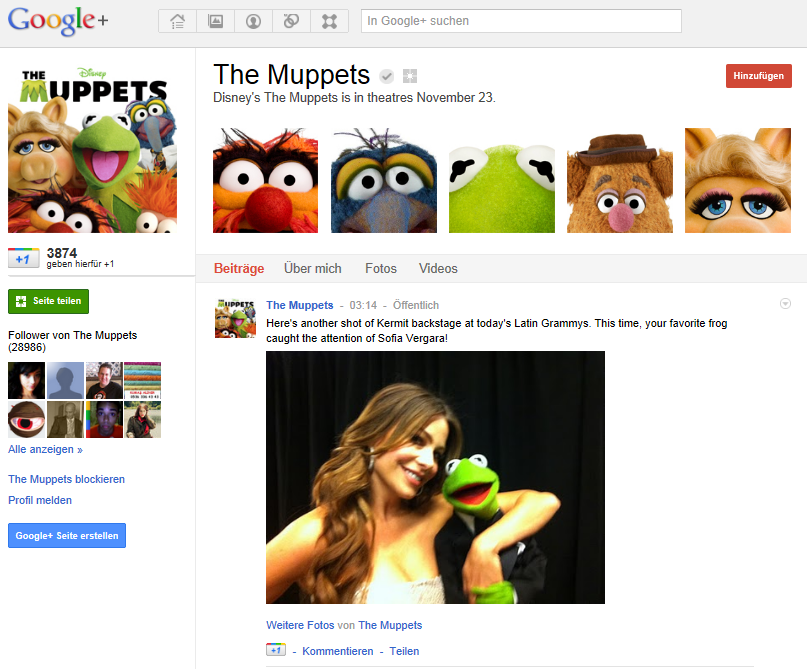The height and width of the screenshot is (669, 807).
Task: Click the red eyeball follower avatar
Action: (x=27, y=419)
